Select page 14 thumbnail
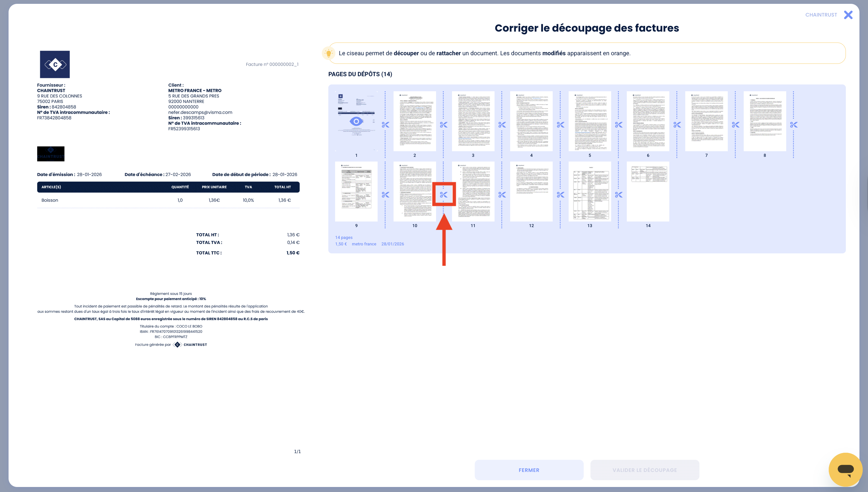The image size is (868, 492). point(648,191)
